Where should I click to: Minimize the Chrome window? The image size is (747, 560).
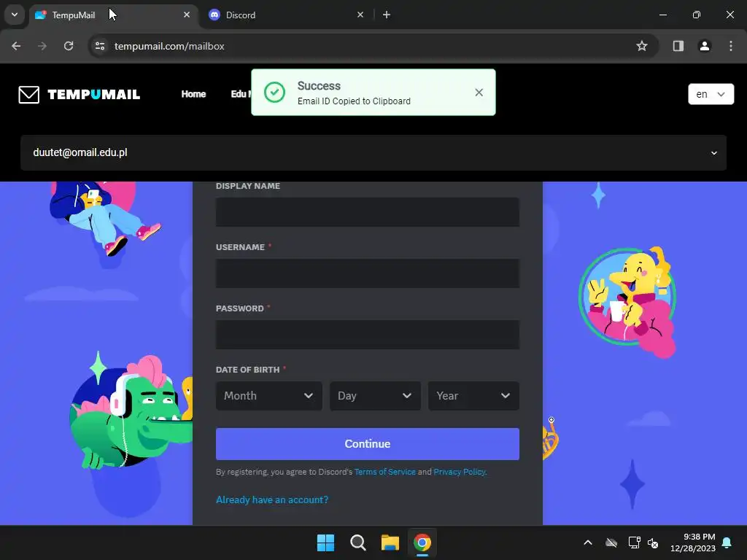(662, 15)
